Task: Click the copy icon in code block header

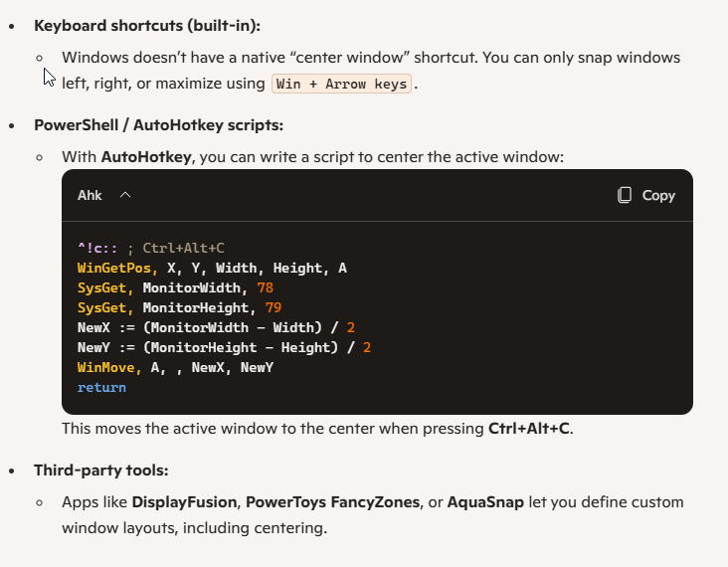Action: coord(625,195)
